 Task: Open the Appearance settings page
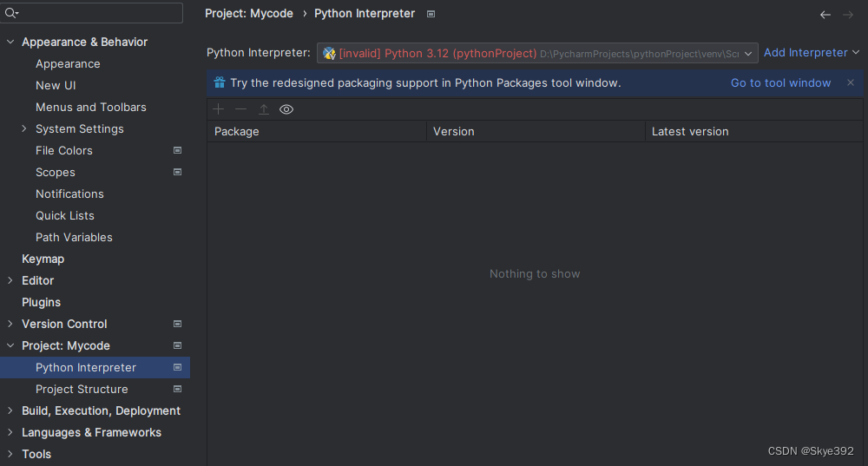click(x=68, y=63)
